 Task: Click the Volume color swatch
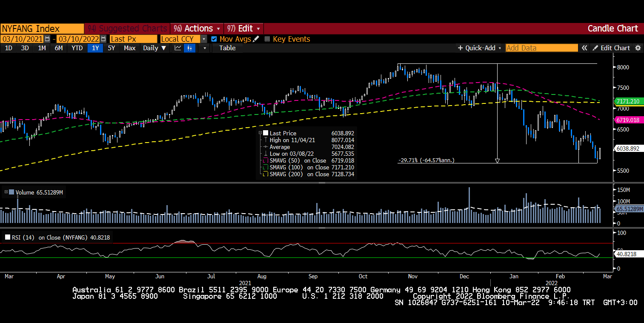11,192
